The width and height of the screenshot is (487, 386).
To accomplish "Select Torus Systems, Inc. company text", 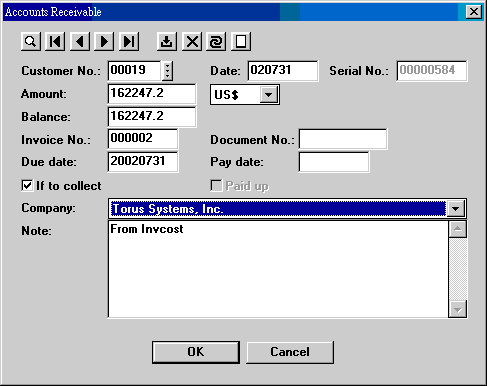I will tap(168, 209).
